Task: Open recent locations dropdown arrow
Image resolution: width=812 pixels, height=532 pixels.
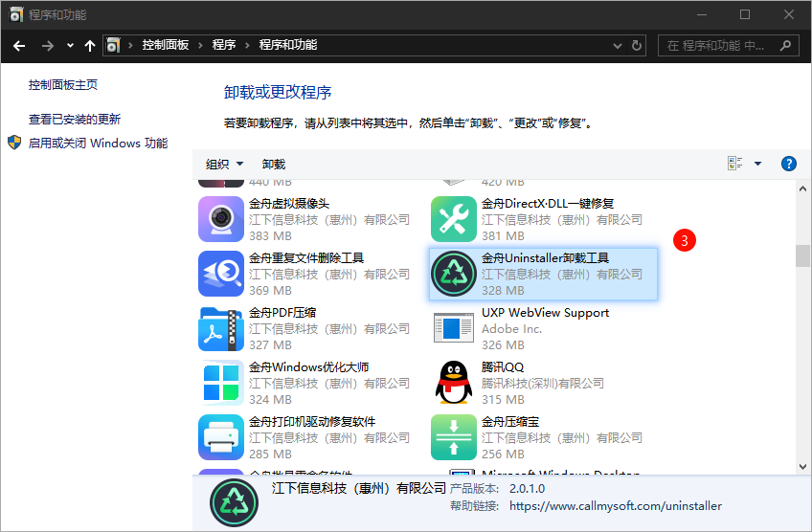Action: [x=70, y=46]
